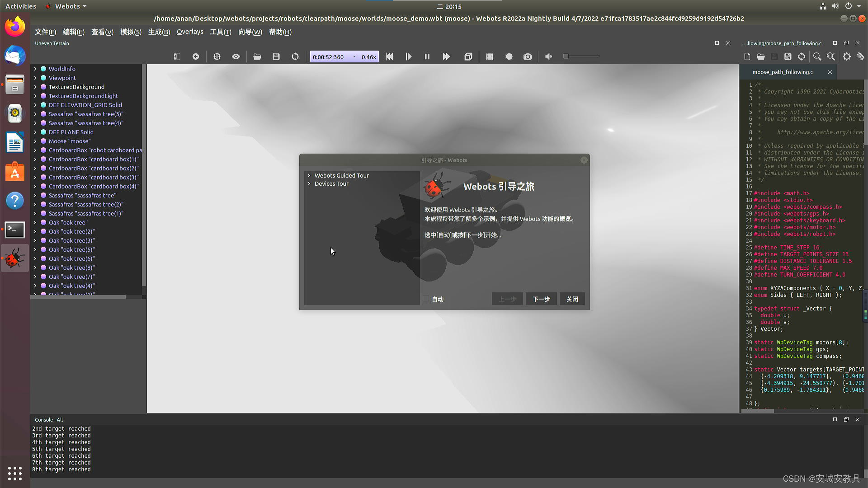868x488 pixels.
Task: Run simulation in fast-forward mode
Action: click(446, 56)
